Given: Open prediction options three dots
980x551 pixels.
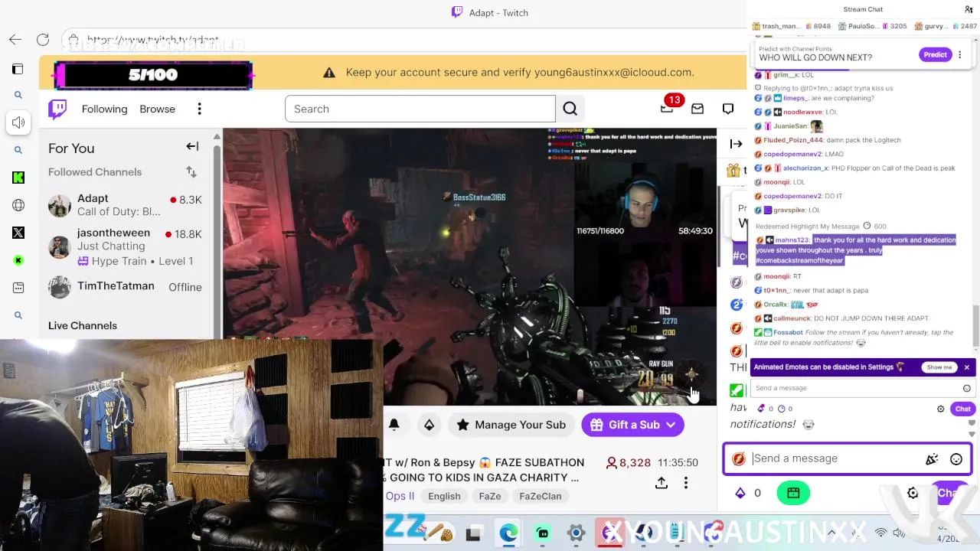Looking at the screenshot, I should pyautogui.click(x=959, y=55).
